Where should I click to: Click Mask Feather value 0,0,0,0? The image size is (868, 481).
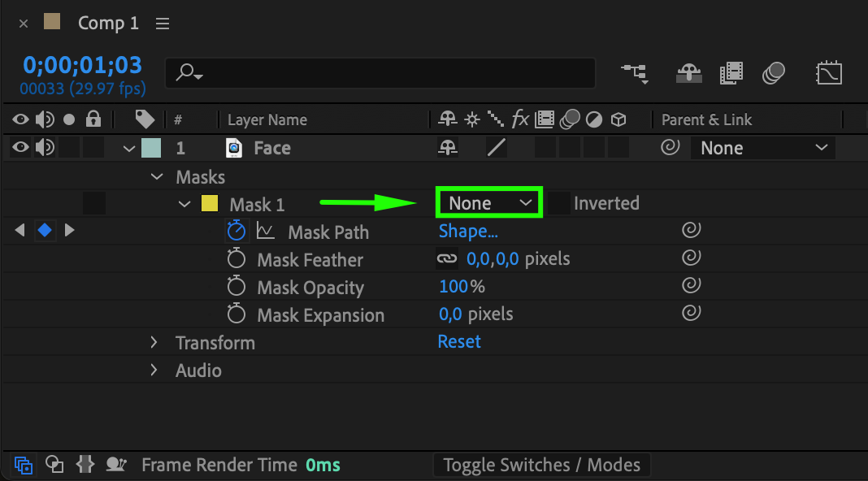tap(493, 259)
